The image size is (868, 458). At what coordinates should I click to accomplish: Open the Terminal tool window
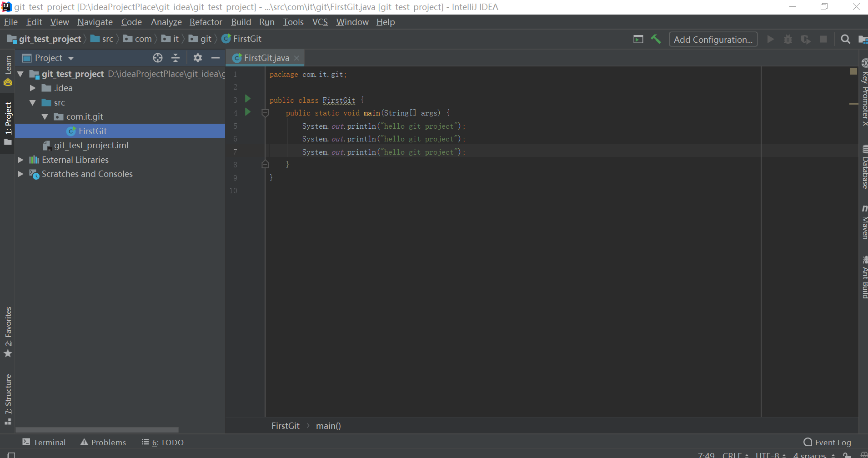pos(44,442)
